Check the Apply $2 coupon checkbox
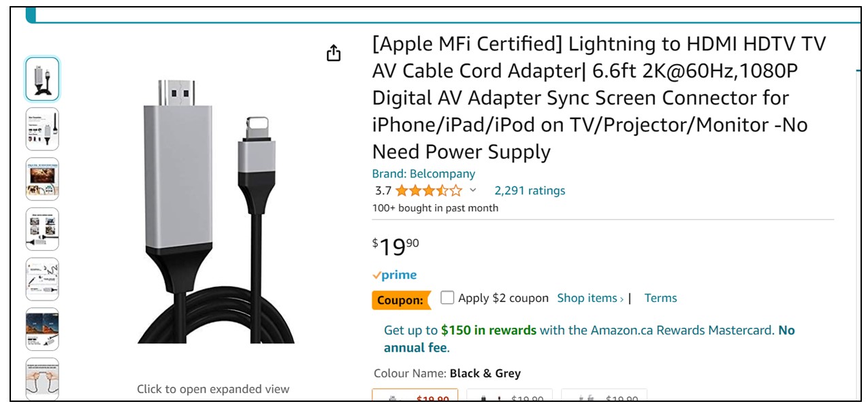Image resolution: width=868 pixels, height=408 pixels. point(447,297)
